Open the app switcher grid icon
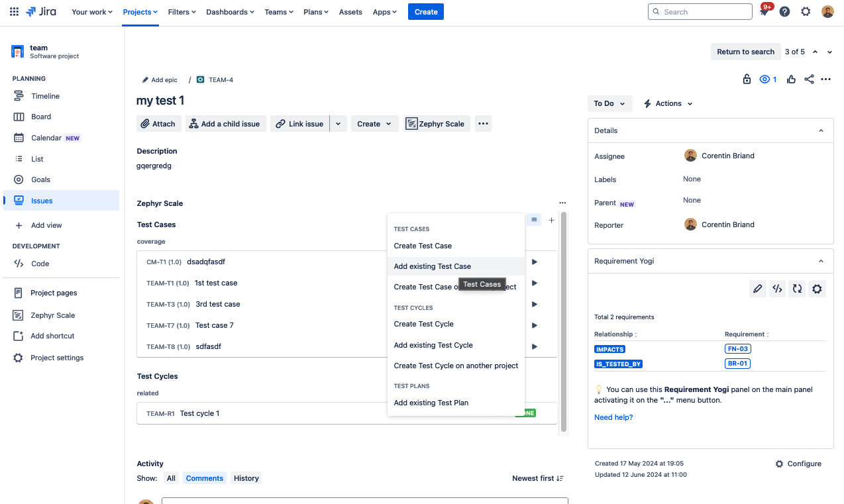Image resolution: width=844 pixels, height=504 pixels. pos(14,12)
